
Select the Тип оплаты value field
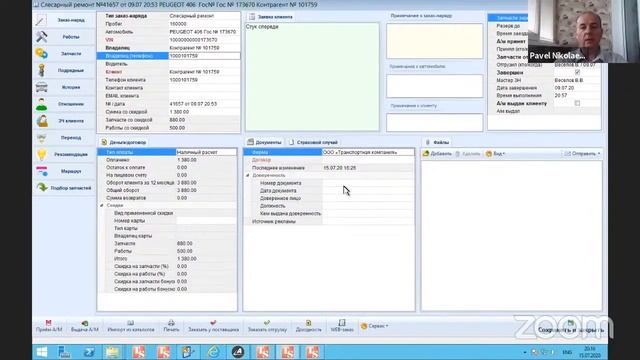[x=206, y=152]
